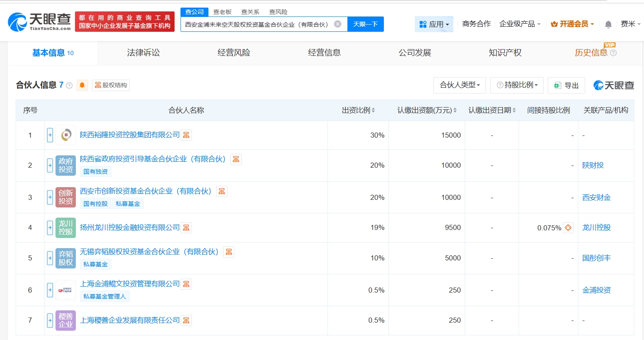Open the 应用 dropdown menu
This screenshot has width=644, height=340.
[434, 24]
